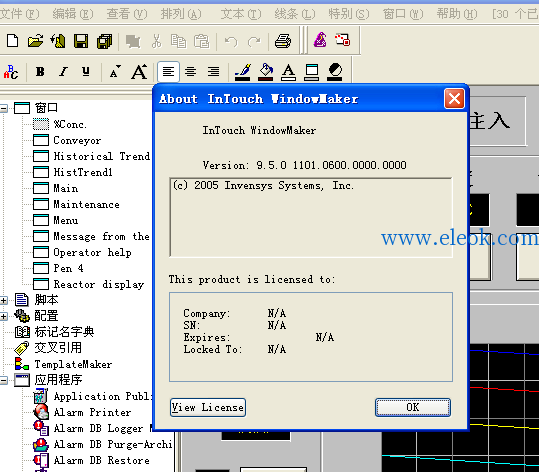Viewport: 539px width, 472px height.
Task: Open the 查看(V) menu
Action: point(127,14)
